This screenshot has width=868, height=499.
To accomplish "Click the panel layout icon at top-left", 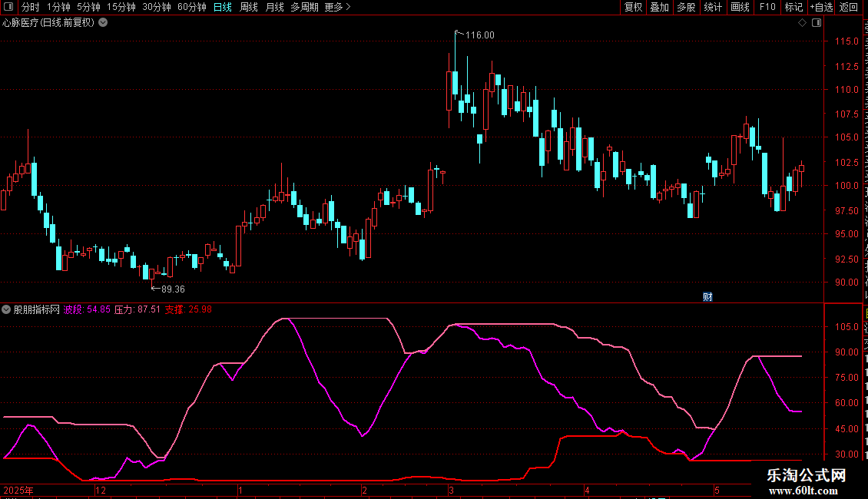I will 8,7.
